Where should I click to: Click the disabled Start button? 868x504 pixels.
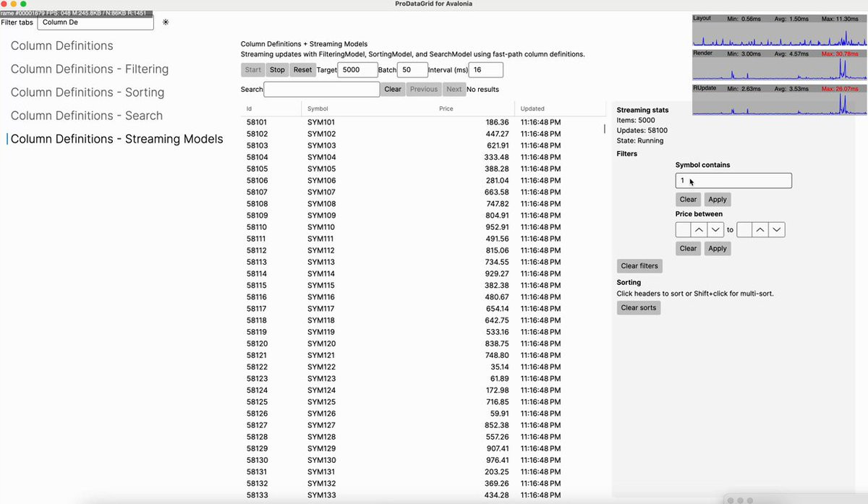[x=253, y=70]
